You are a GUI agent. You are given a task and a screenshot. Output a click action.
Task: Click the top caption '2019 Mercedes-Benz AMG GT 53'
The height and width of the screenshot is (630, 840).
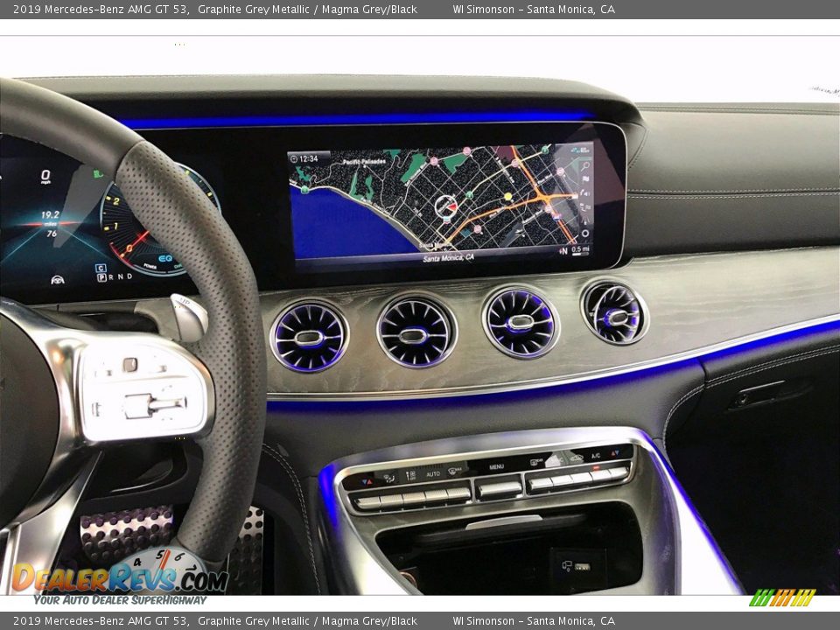100,9
